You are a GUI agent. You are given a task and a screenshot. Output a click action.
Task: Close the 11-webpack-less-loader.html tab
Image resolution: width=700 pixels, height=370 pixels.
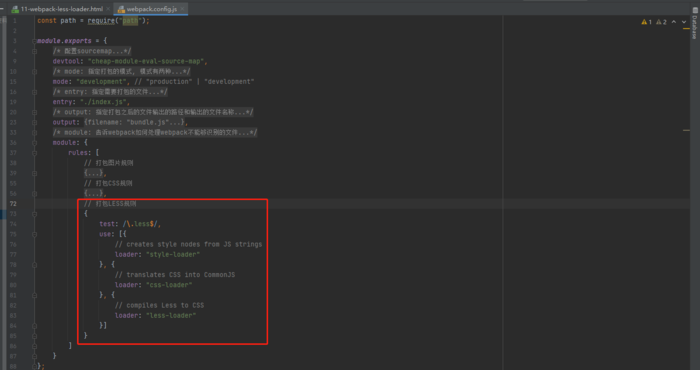[108, 9]
